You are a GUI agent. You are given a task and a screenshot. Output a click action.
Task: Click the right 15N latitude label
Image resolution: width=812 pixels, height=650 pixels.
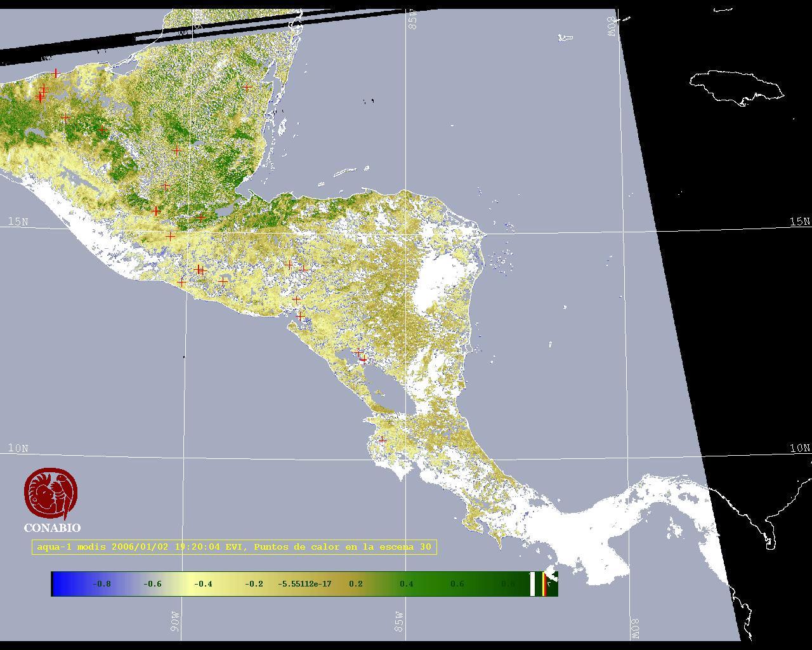pyautogui.click(x=799, y=222)
